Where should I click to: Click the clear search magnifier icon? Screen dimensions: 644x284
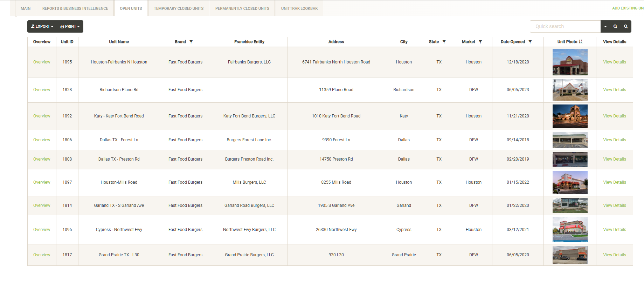pyautogui.click(x=626, y=27)
